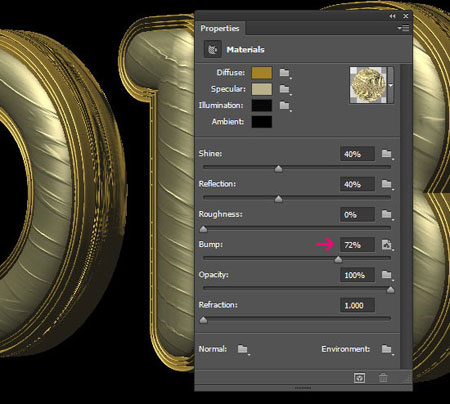The width and height of the screenshot is (450, 404).
Task: Open the material preset picker arrow
Action: pos(391,85)
